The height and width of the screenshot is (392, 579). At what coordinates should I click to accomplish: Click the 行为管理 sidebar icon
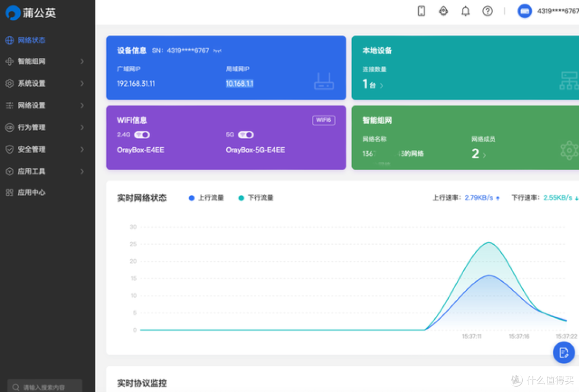tap(10, 127)
